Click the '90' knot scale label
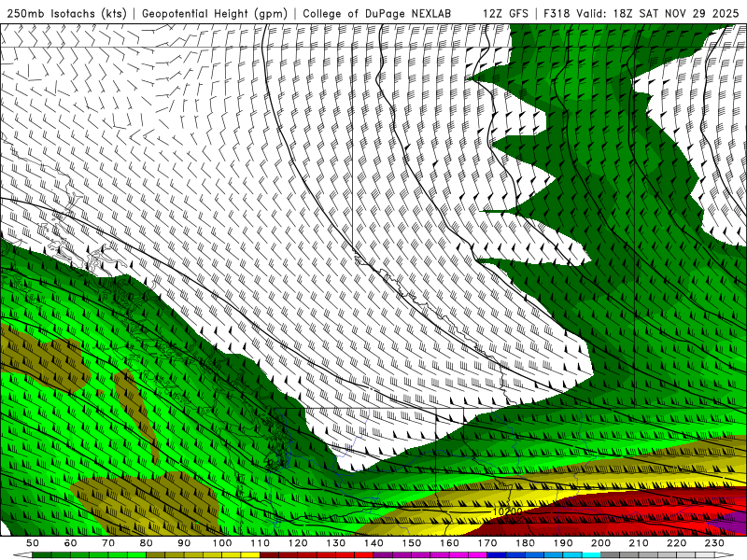 point(184,543)
